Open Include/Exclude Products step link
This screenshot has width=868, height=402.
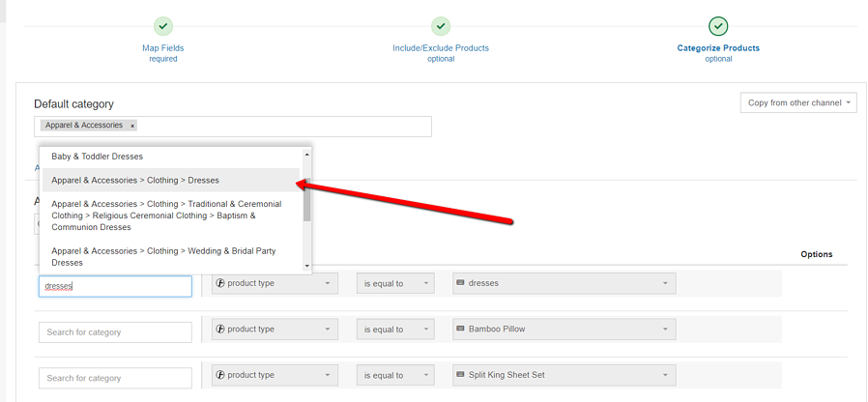[440, 48]
